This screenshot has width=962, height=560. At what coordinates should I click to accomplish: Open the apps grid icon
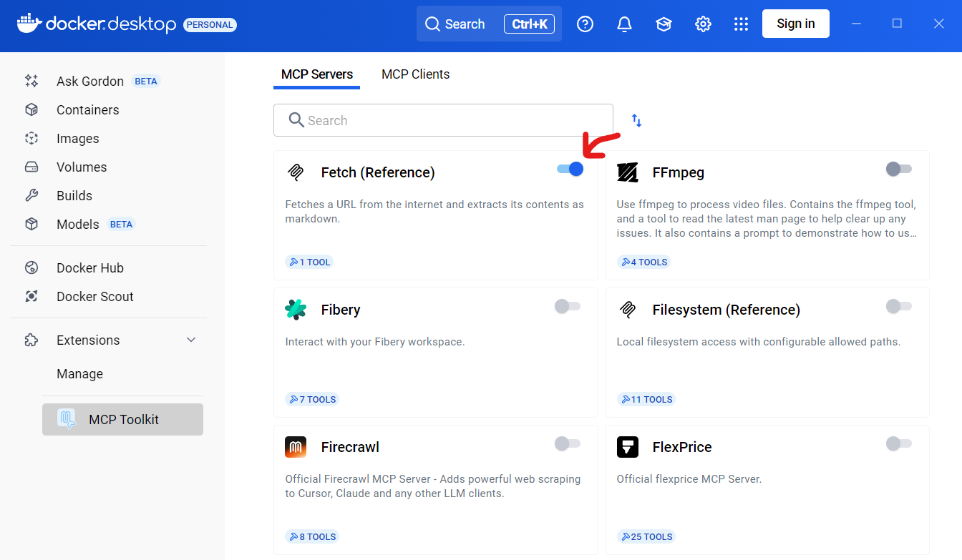click(x=742, y=24)
